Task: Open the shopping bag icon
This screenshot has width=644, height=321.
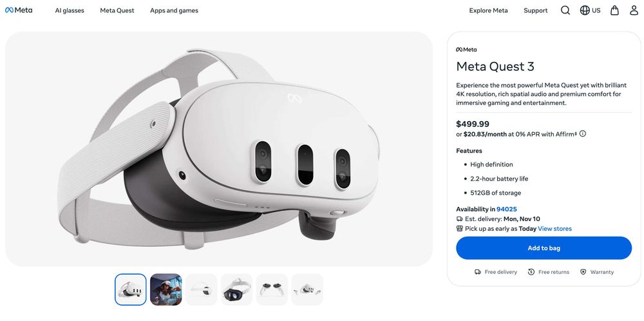Action: (x=614, y=10)
